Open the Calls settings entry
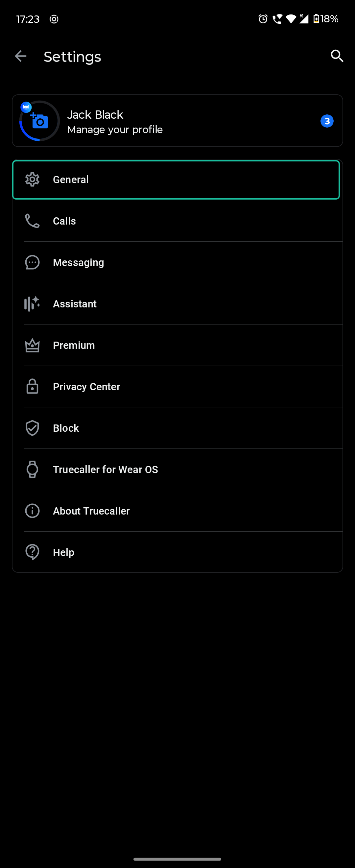355x868 pixels. pyautogui.click(x=177, y=221)
